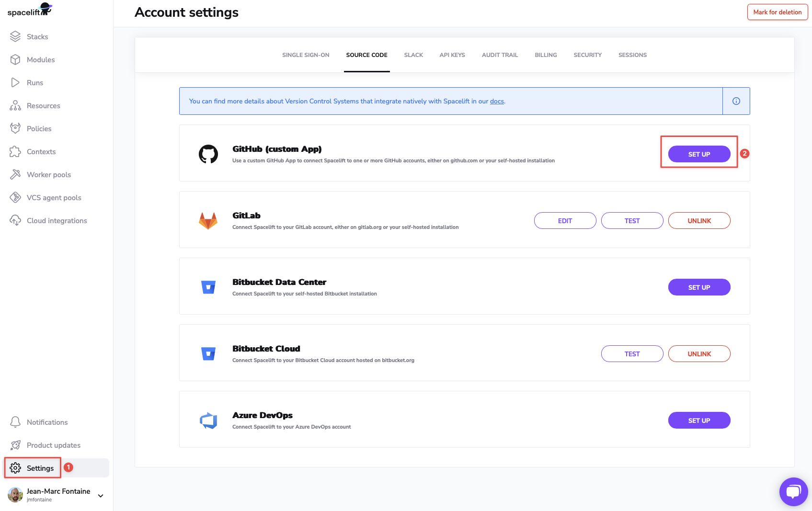Expand the Jean-Marc Fontaine user menu
The image size is (812, 511).
[x=101, y=496]
